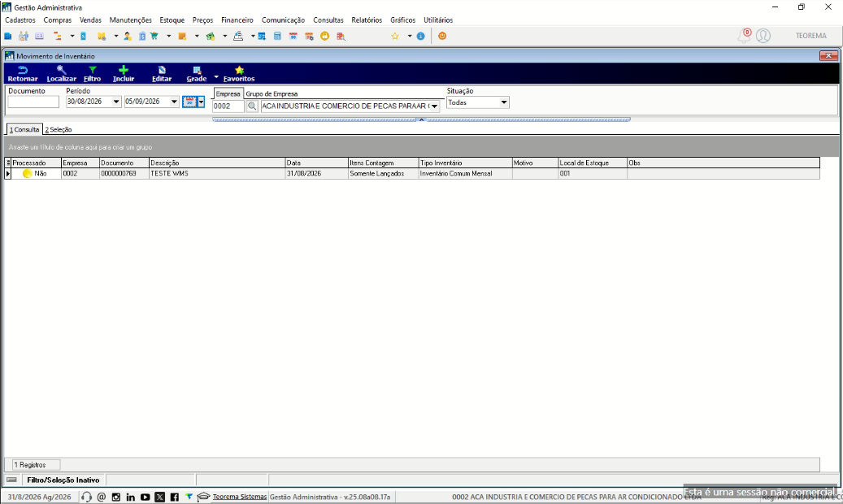The width and height of the screenshot is (843, 504).
Task: Click the yellow star favorites icon
Action: [x=394, y=36]
